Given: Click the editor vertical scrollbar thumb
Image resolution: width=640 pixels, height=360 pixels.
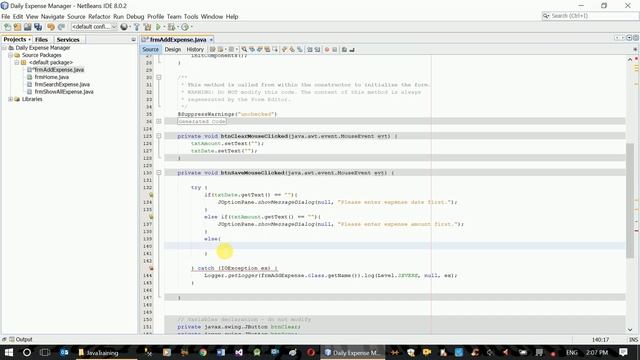Looking at the screenshot, I should click(x=630, y=200).
